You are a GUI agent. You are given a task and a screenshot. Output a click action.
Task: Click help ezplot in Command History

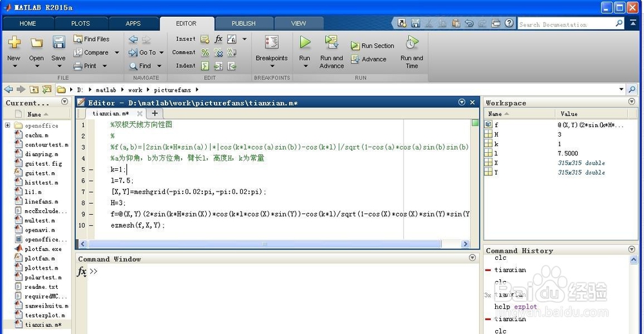tap(515, 306)
